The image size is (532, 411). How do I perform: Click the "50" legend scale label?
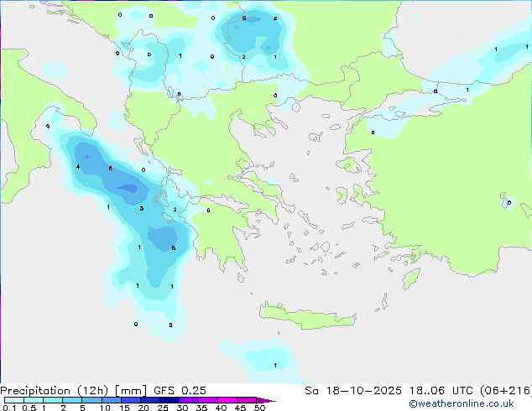260,408
